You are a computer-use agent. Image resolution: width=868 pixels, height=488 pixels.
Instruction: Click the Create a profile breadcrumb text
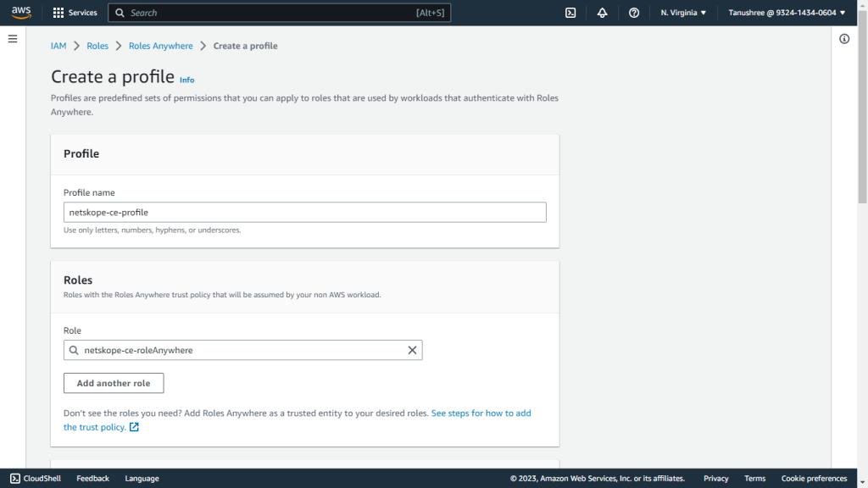click(245, 46)
